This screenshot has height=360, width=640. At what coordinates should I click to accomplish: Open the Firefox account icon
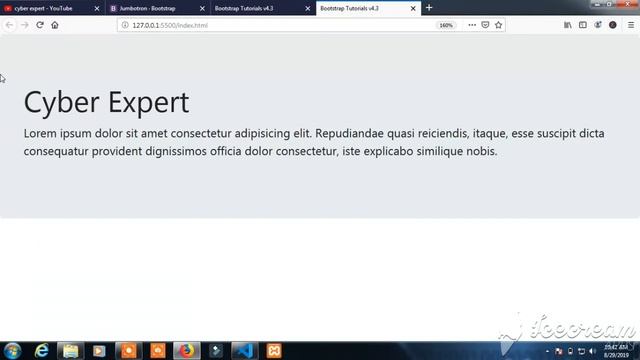598,25
